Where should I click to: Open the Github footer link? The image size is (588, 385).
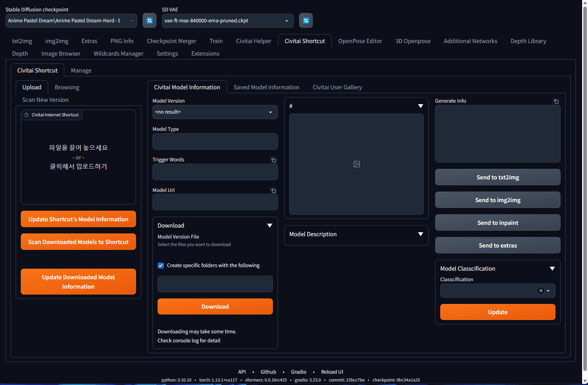coord(269,372)
